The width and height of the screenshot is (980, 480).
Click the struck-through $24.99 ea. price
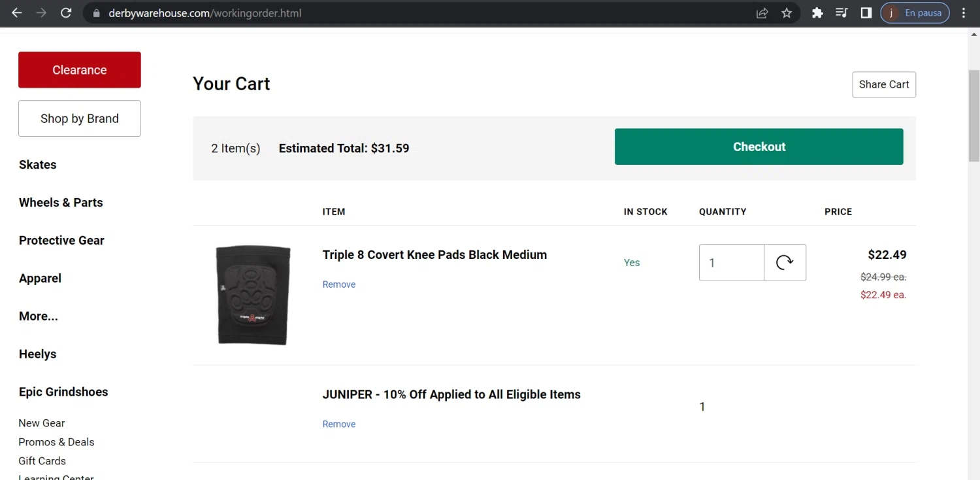(x=883, y=277)
